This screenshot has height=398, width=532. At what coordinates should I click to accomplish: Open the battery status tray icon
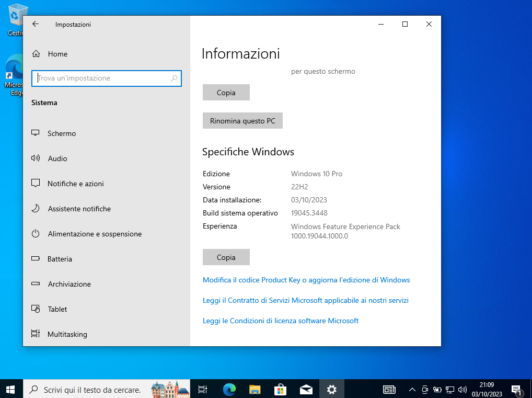tap(437, 390)
